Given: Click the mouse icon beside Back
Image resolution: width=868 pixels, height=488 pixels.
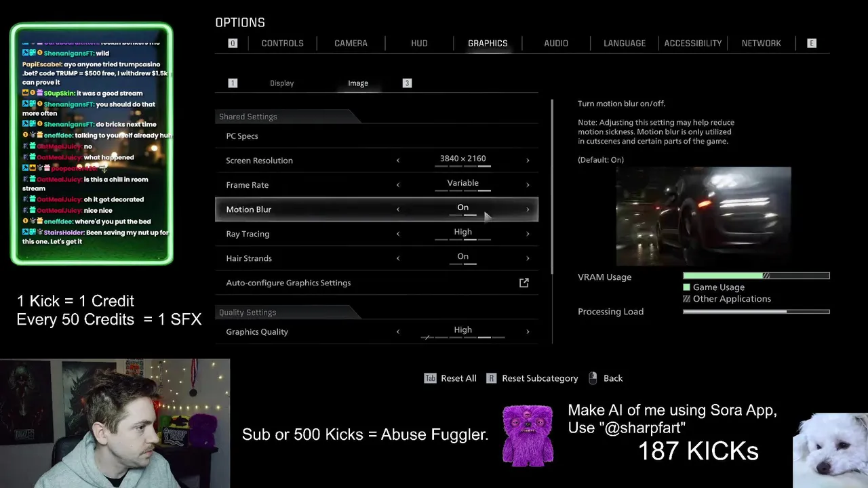Looking at the screenshot, I should pos(593,378).
